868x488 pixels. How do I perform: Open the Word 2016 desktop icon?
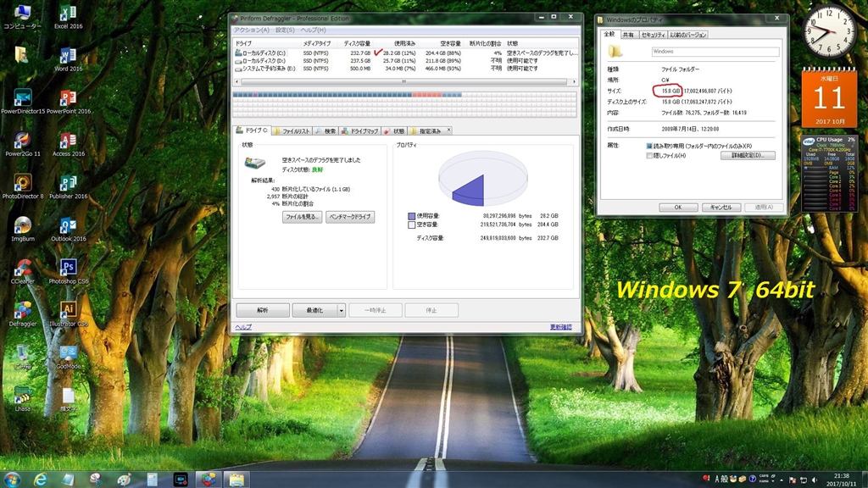[68, 59]
